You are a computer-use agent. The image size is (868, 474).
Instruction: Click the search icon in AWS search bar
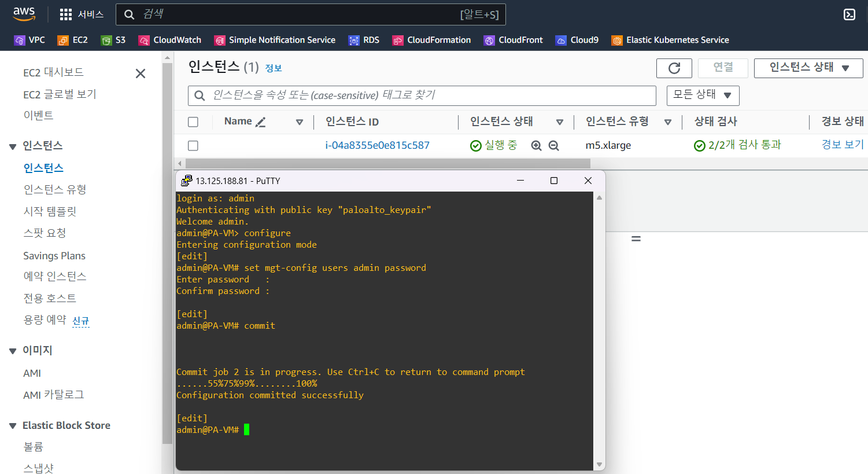[x=130, y=14]
